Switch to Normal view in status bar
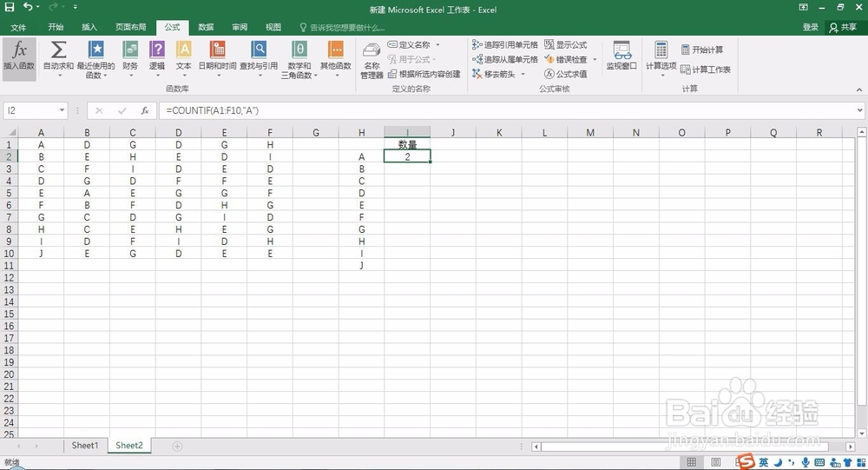The image size is (868, 470). pyautogui.click(x=691, y=462)
